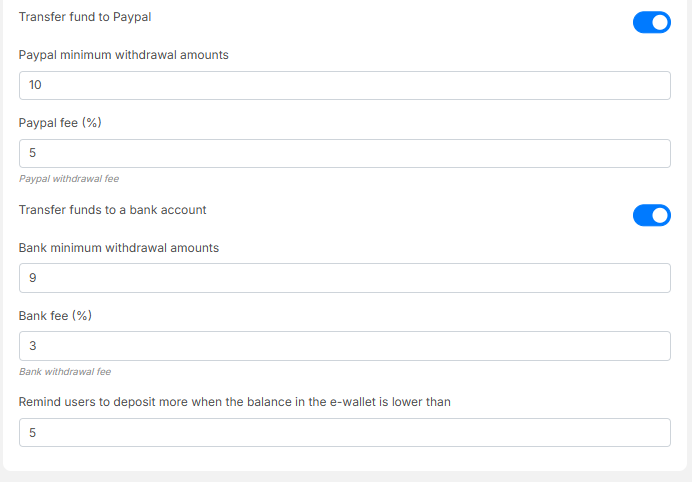The image size is (692, 482).
Task: Disable the Transfer fund to Paypal toggle
Action: (651, 22)
